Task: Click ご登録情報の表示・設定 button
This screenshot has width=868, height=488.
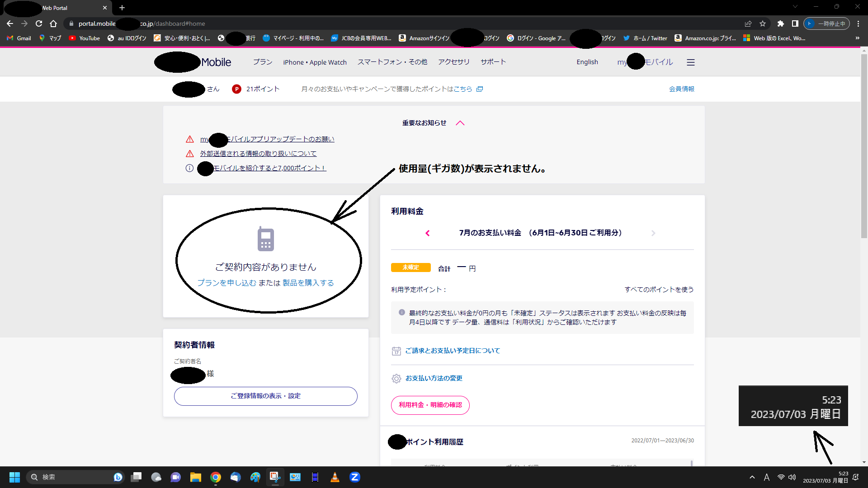Action: click(x=265, y=396)
